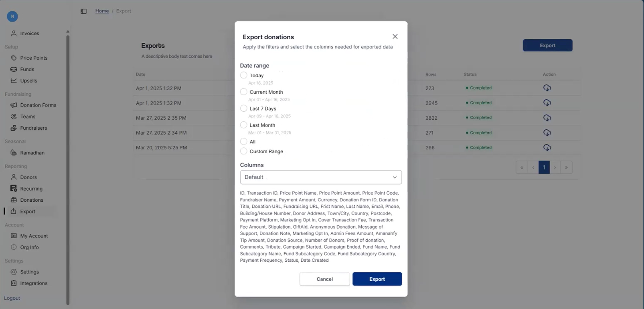Click the My Account card icon

point(14,236)
